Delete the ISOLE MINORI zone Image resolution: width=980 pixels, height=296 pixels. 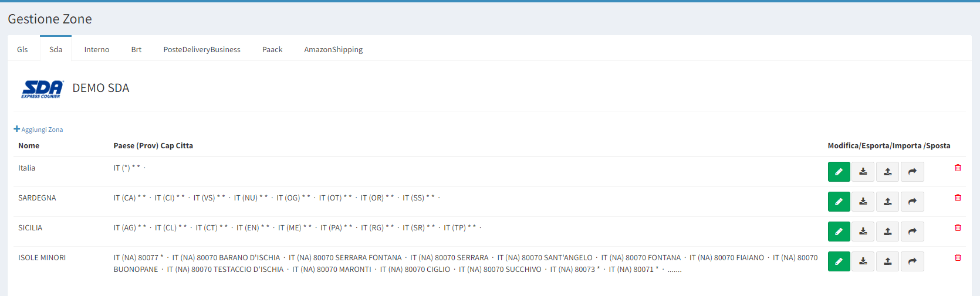(958, 258)
